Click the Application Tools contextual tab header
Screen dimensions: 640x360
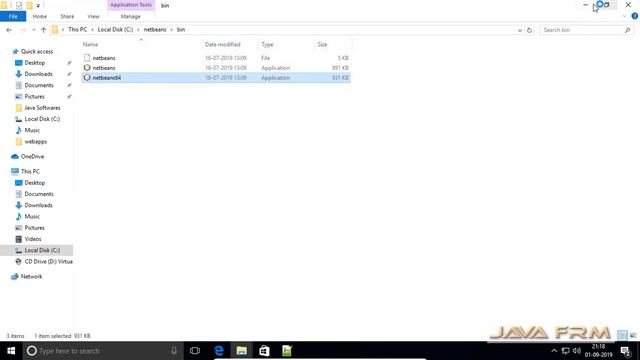(x=131, y=5)
